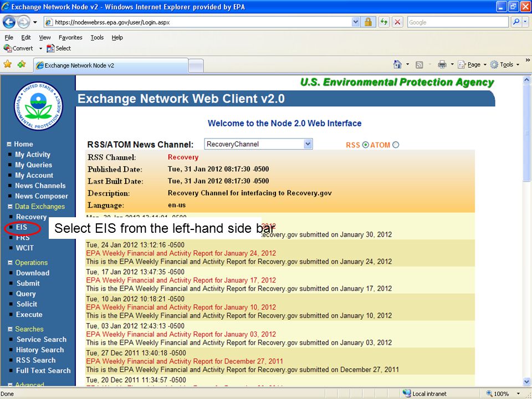Open the recent pages dropdown next to Forward
The image size is (532, 399).
coord(35,22)
